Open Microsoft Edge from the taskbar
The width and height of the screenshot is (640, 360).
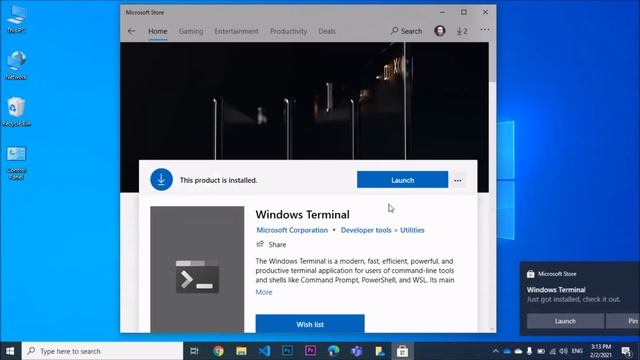[x=333, y=351]
